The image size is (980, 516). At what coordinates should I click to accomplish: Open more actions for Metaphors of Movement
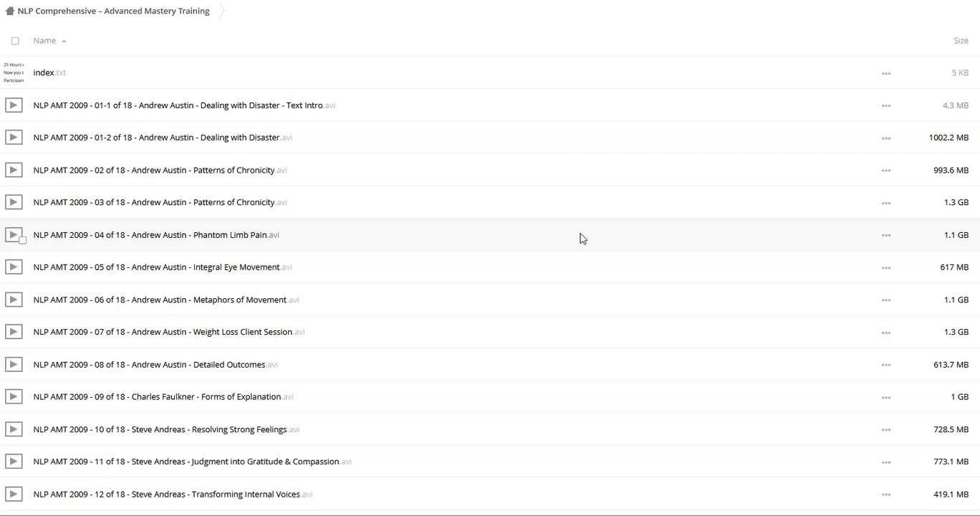[x=886, y=300]
